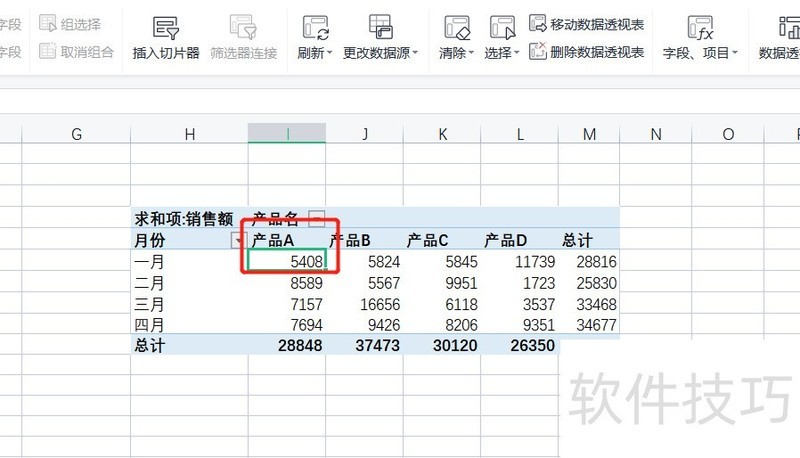800x458 pixels.
Task: Click cell with value 9426
Action: [x=364, y=325]
